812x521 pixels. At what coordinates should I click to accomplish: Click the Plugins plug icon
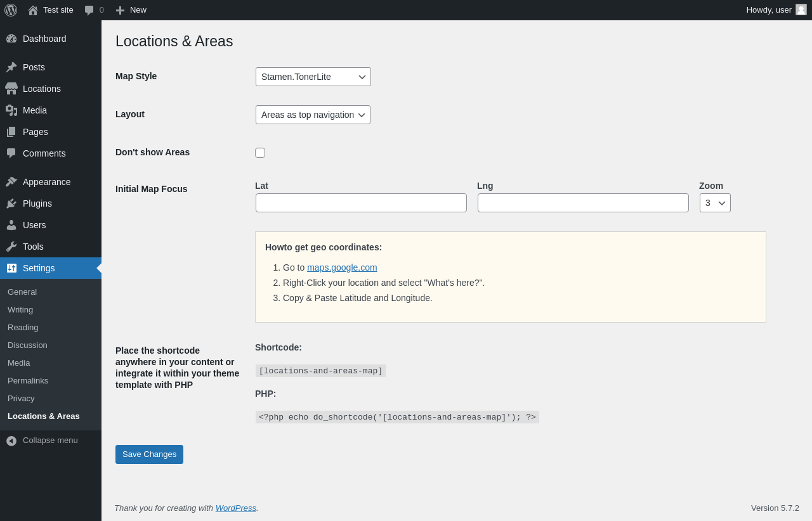[x=11, y=203]
